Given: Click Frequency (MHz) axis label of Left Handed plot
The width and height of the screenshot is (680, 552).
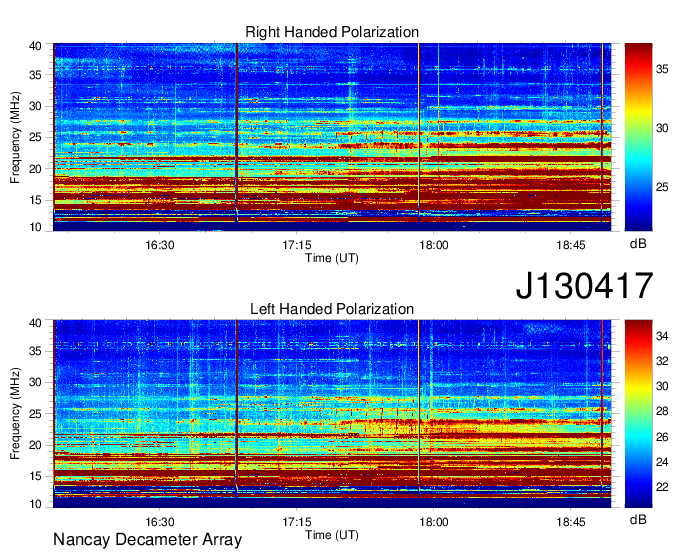Looking at the screenshot, I should click(x=15, y=414).
